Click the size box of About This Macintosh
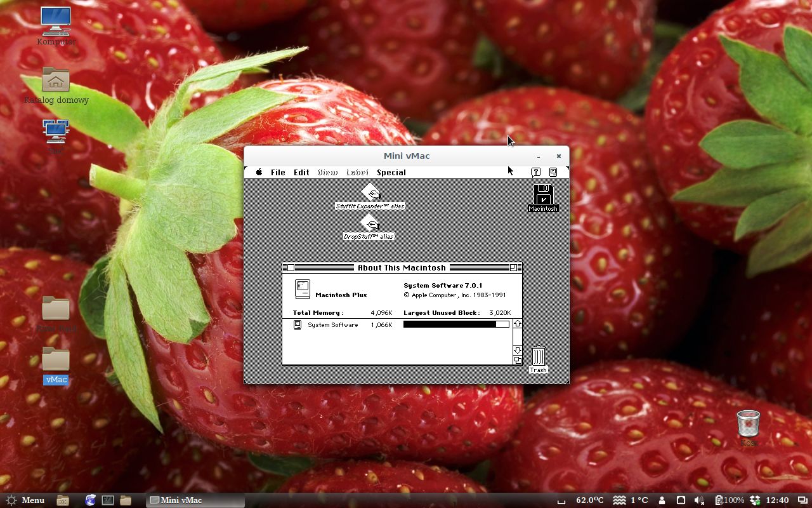 coord(517,360)
